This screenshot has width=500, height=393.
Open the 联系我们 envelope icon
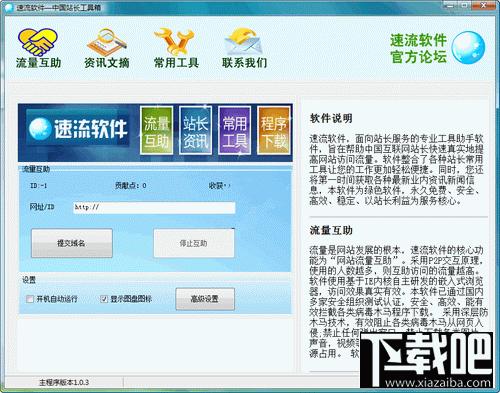click(243, 42)
